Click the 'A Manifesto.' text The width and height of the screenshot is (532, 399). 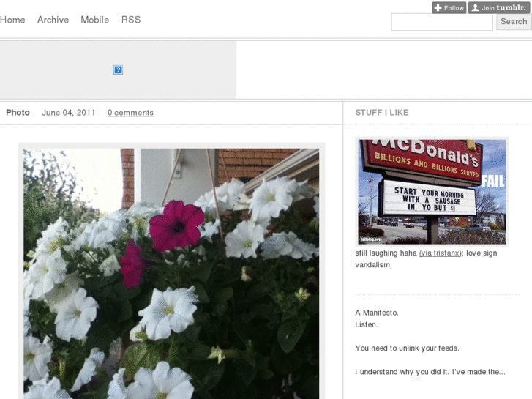[x=377, y=313]
